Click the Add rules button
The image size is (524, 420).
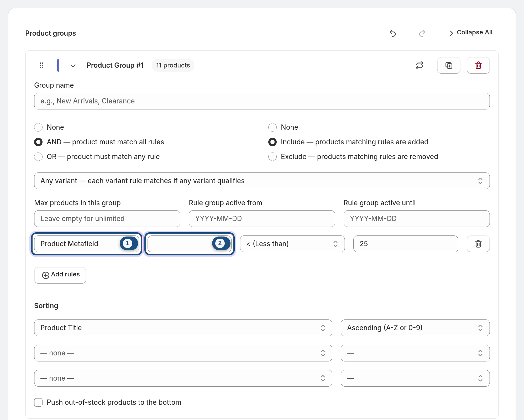(60, 275)
